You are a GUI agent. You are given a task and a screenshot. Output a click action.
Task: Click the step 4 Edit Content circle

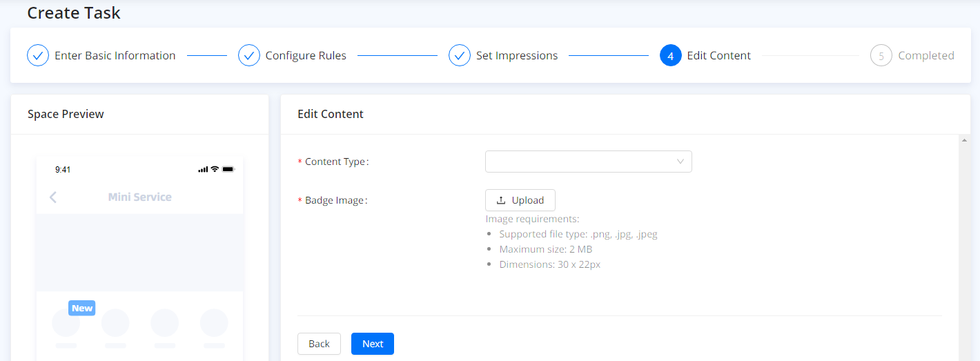click(x=670, y=55)
